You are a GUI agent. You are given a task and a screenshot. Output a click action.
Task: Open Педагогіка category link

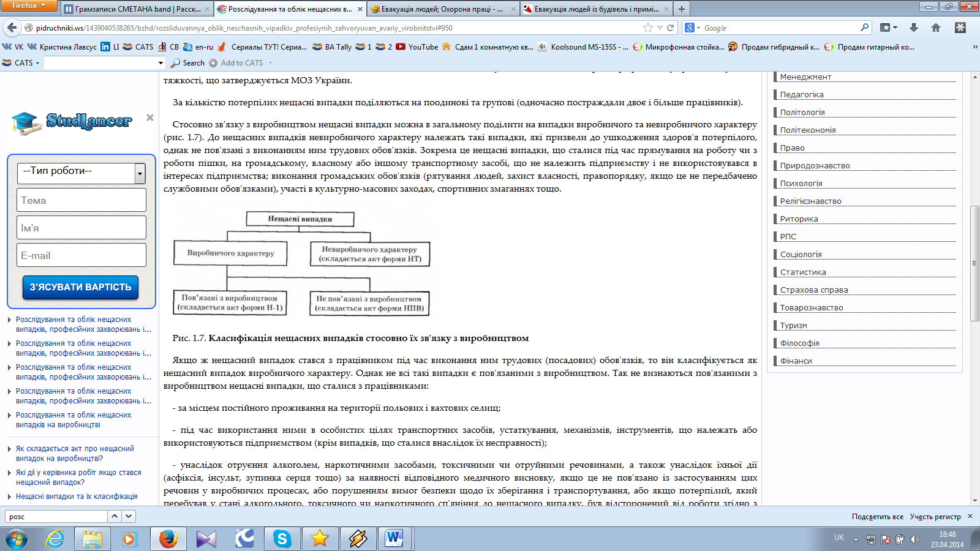[802, 94]
